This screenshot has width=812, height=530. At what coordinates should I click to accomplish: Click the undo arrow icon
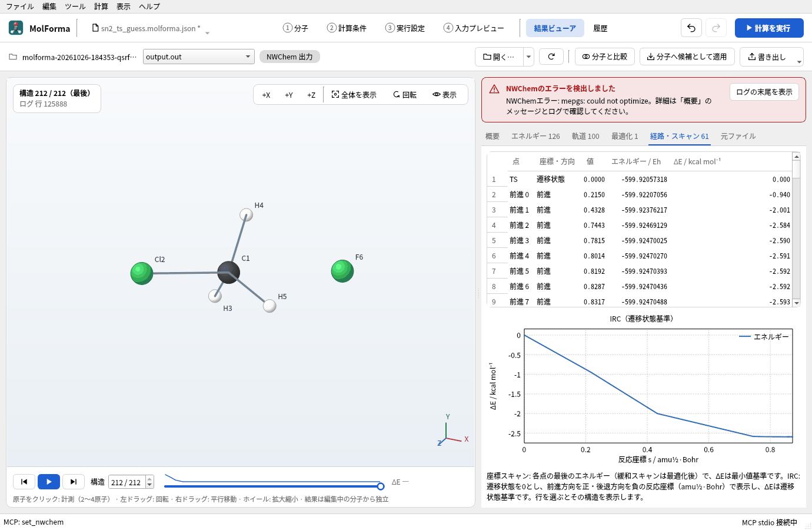(691, 28)
